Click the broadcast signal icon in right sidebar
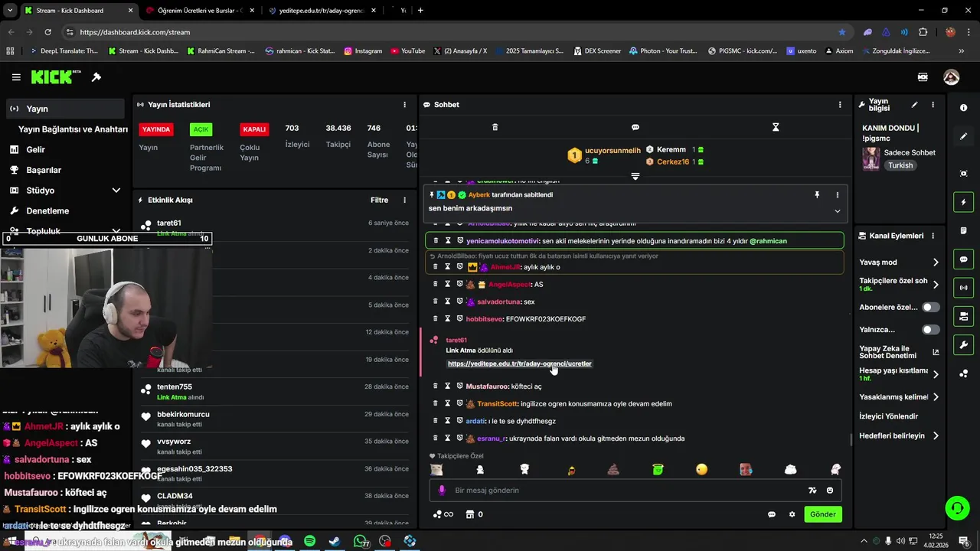The image size is (980, 551). [x=963, y=288]
